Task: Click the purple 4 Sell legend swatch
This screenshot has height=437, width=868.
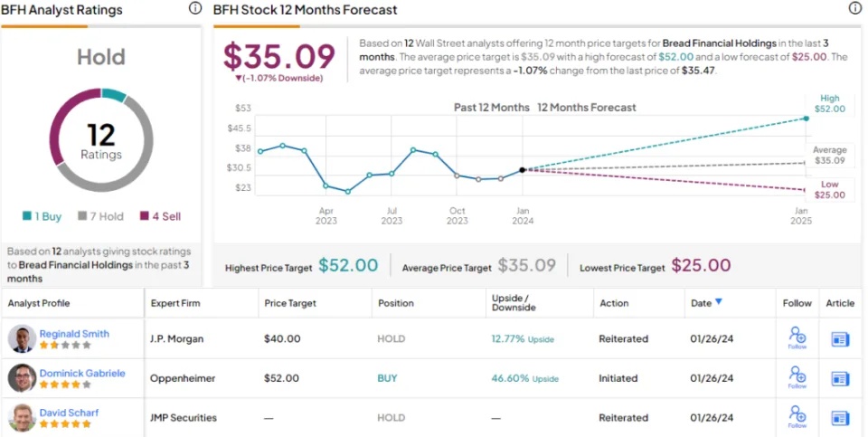Action: (x=144, y=216)
